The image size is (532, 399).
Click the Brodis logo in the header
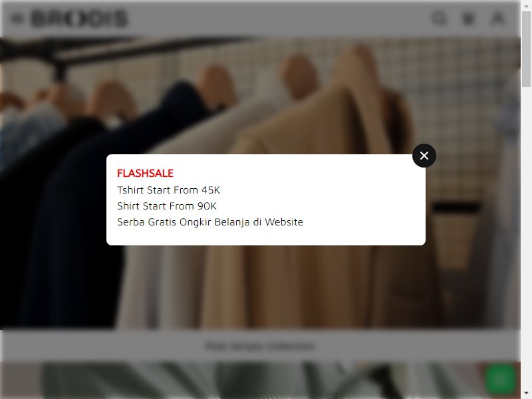79,19
